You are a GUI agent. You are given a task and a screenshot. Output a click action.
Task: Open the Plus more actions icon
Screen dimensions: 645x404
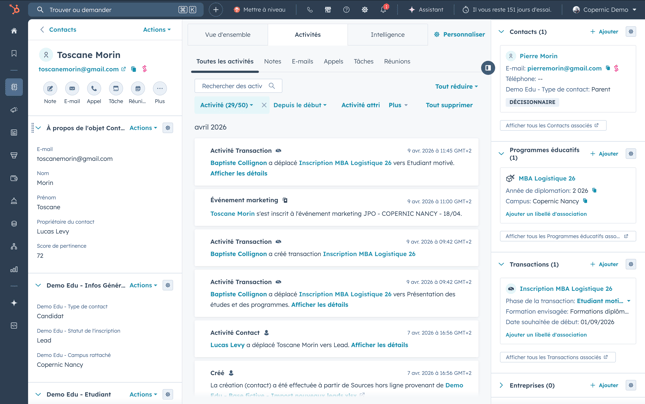(160, 88)
